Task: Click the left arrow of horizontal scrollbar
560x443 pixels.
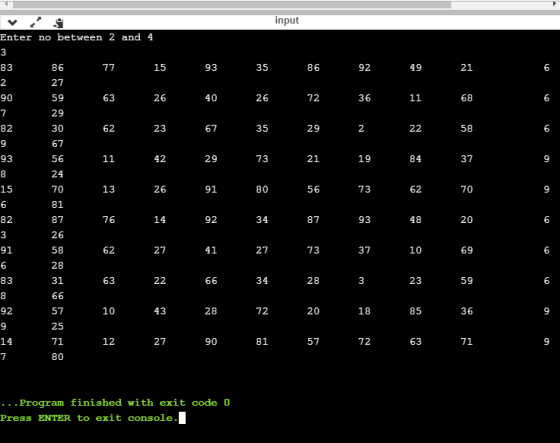Action: [6, 4]
